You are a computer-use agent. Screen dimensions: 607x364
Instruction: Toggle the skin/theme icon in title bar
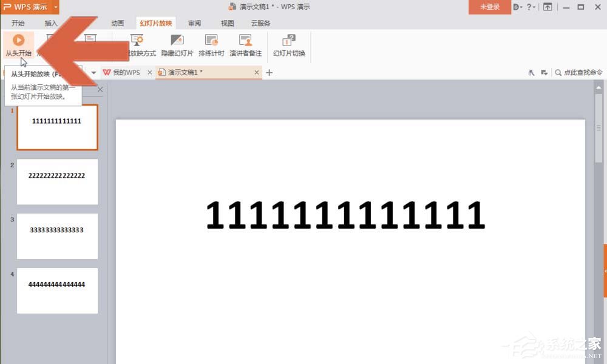click(x=517, y=7)
